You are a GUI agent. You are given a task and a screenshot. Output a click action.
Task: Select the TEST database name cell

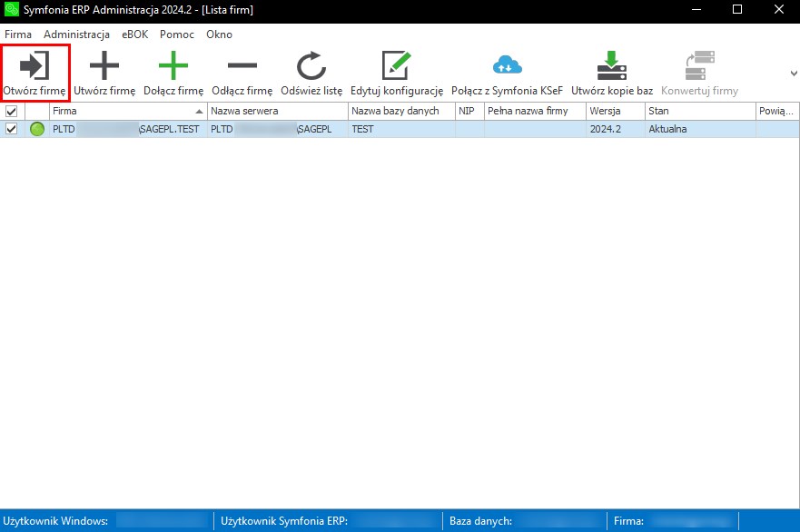(x=401, y=129)
